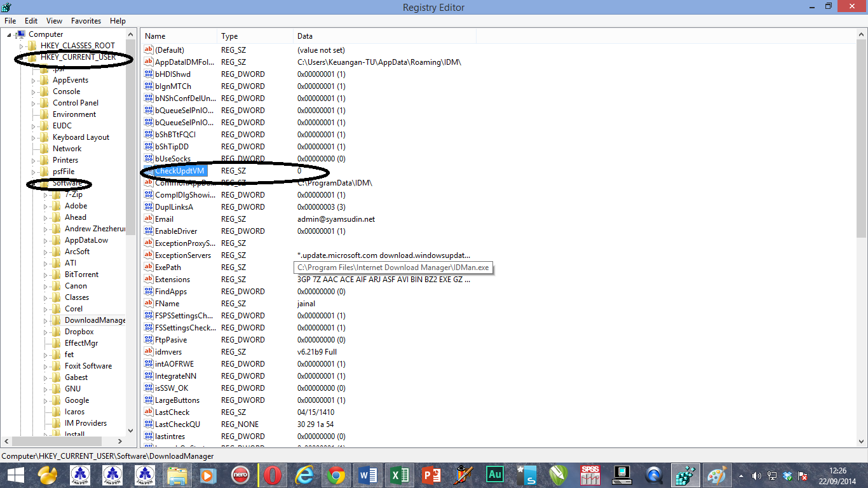Click the DWORD icon next to EnableDriver
Screen dimensions: 868x488
147,231
